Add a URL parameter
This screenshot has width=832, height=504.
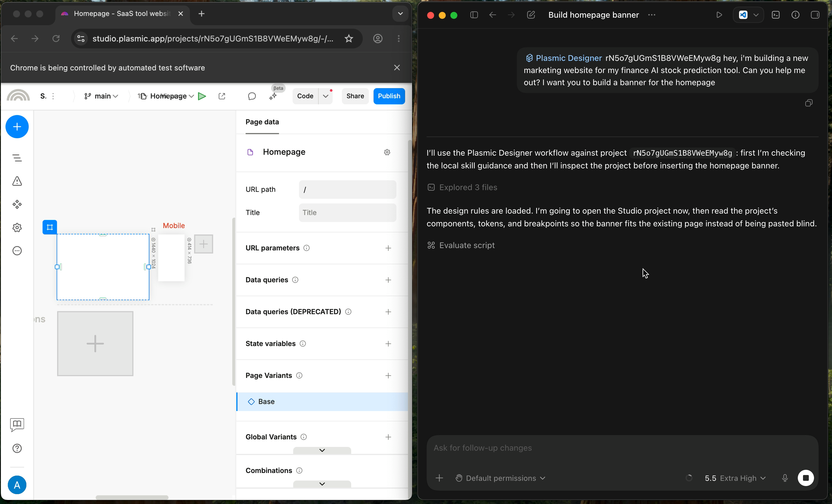[x=388, y=248]
